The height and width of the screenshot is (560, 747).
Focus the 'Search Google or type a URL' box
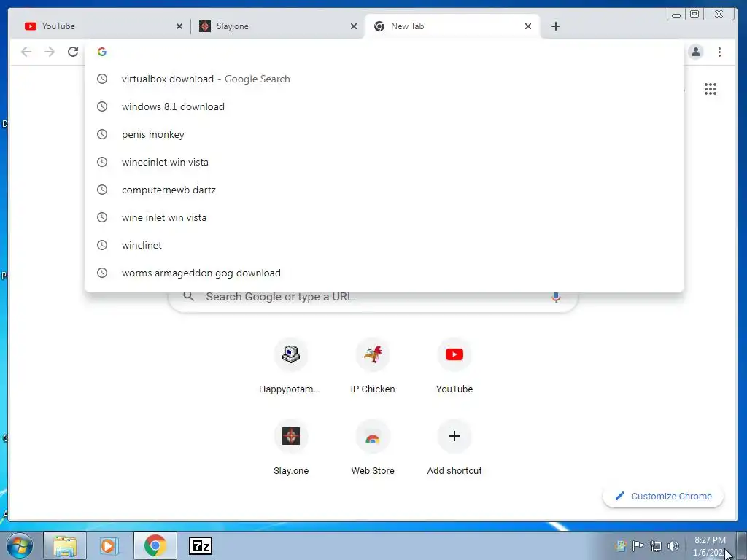(x=373, y=297)
